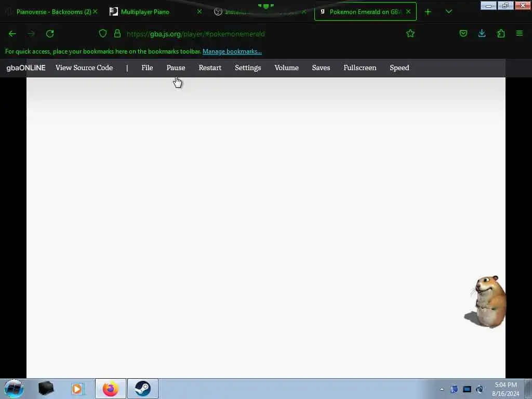Click the gbaONLiNE site title
This screenshot has width=532, height=399.
[26, 68]
